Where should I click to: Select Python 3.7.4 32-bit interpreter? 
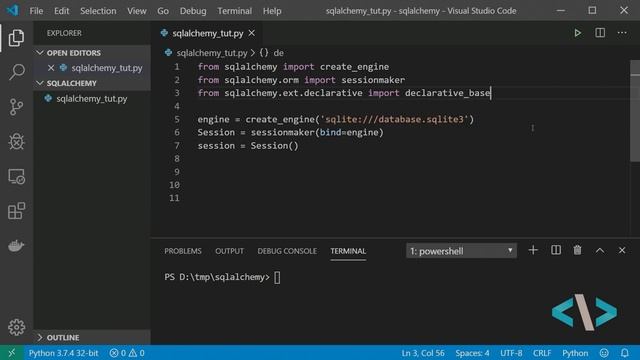click(64, 353)
